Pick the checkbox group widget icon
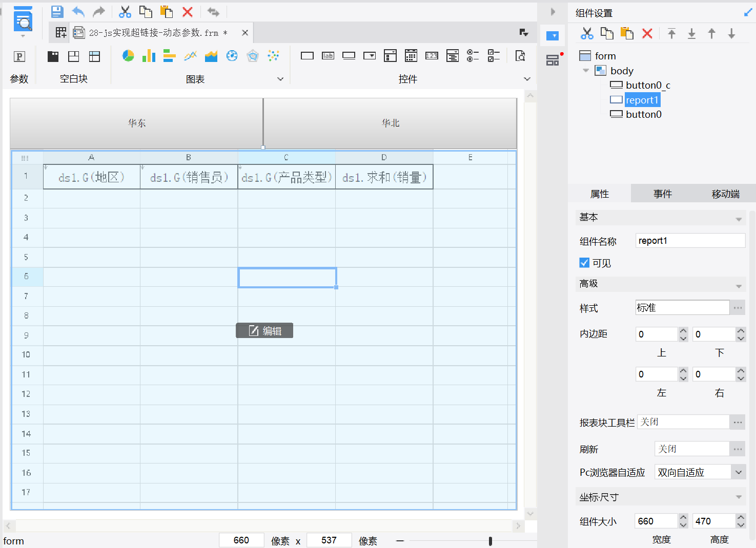This screenshot has width=756, height=548. [x=494, y=56]
